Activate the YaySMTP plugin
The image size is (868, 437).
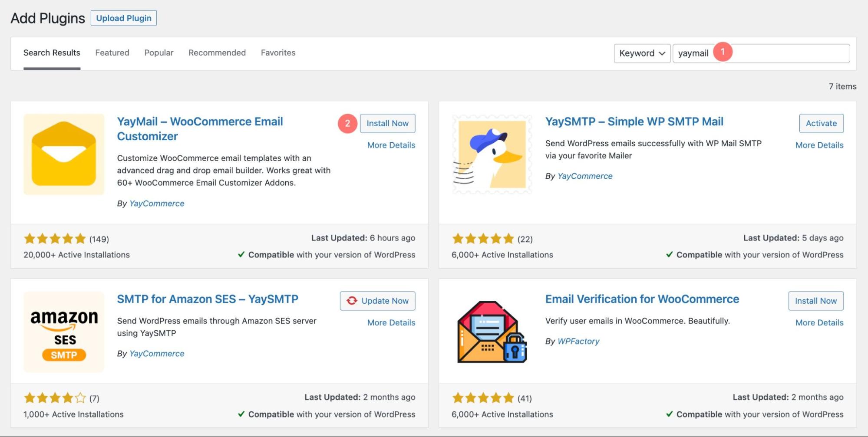pyautogui.click(x=821, y=123)
